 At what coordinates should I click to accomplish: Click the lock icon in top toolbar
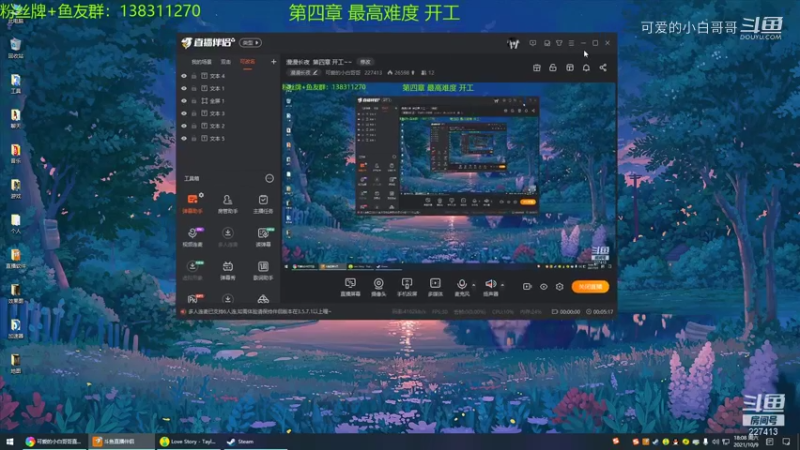(553, 68)
